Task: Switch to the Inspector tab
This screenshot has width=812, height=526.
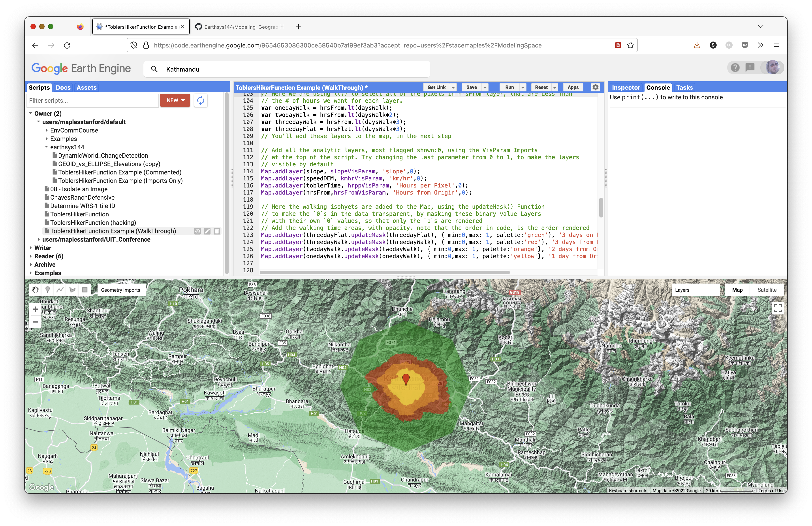Action: coord(626,87)
